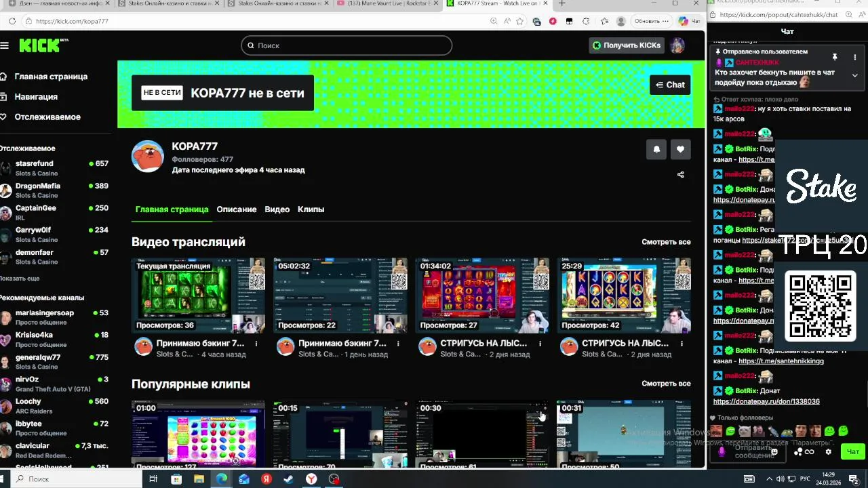Open generalqw77 recommended channel

(54, 362)
